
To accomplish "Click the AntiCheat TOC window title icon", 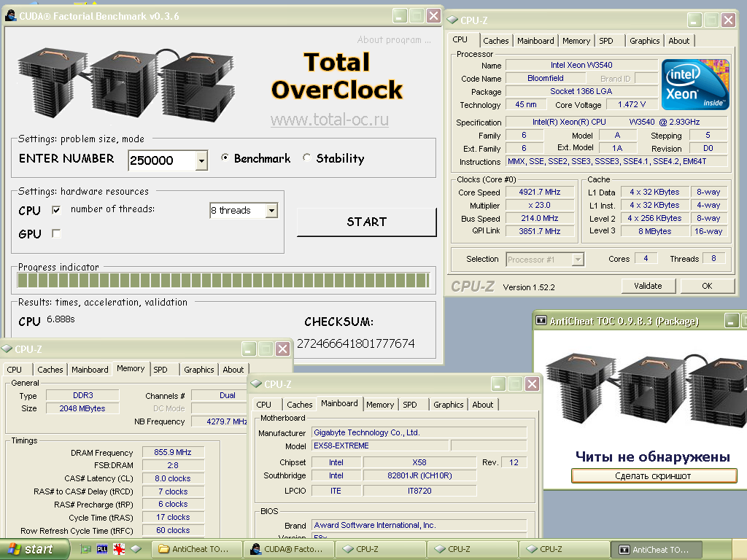I will pyautogui.click(x=541, y=321).
